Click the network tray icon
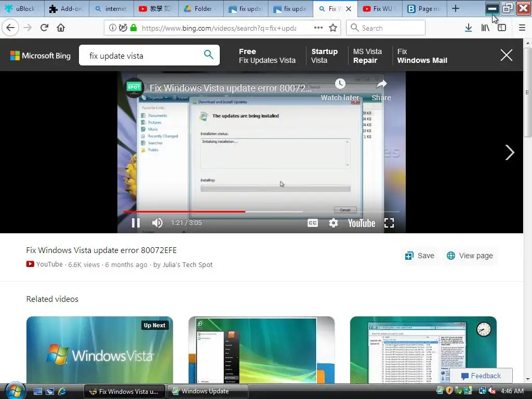Viewport: 532px width, 399px height. coord(482,391)
